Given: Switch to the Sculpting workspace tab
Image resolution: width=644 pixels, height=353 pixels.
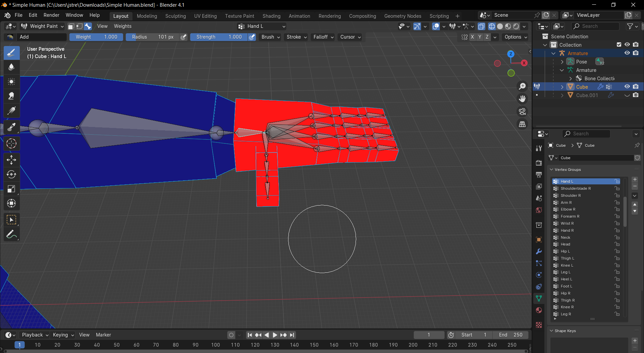Looking at the screenshot, I should point(175,16).
